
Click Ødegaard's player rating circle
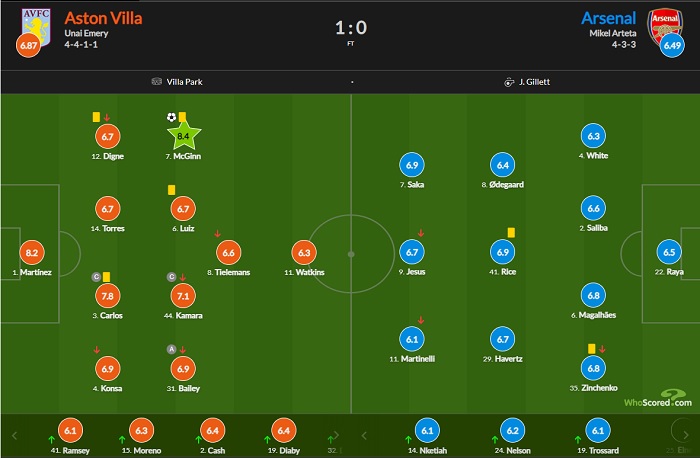503,165
